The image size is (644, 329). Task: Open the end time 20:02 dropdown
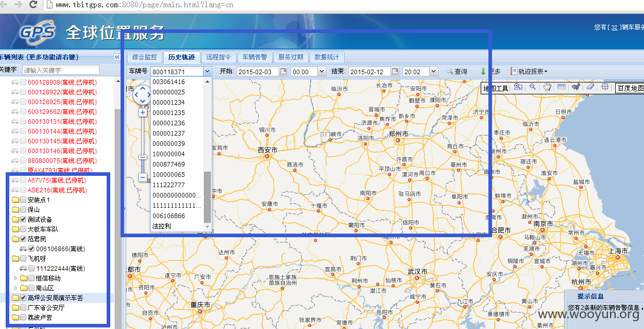tap(433, 71)
